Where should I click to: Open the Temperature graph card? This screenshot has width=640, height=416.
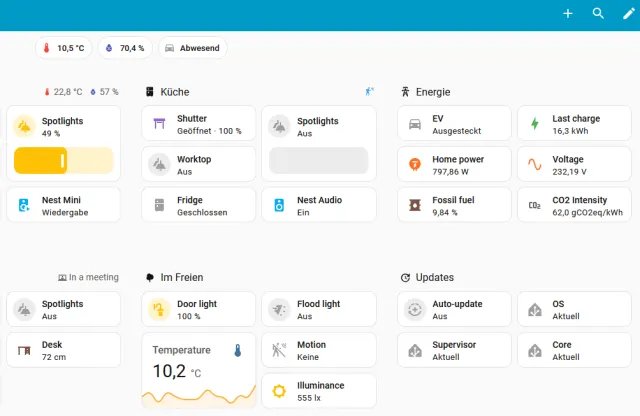point(199,371)
